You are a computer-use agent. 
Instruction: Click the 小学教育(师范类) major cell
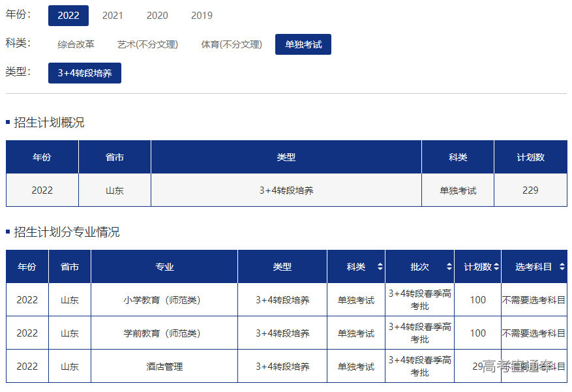164,300
